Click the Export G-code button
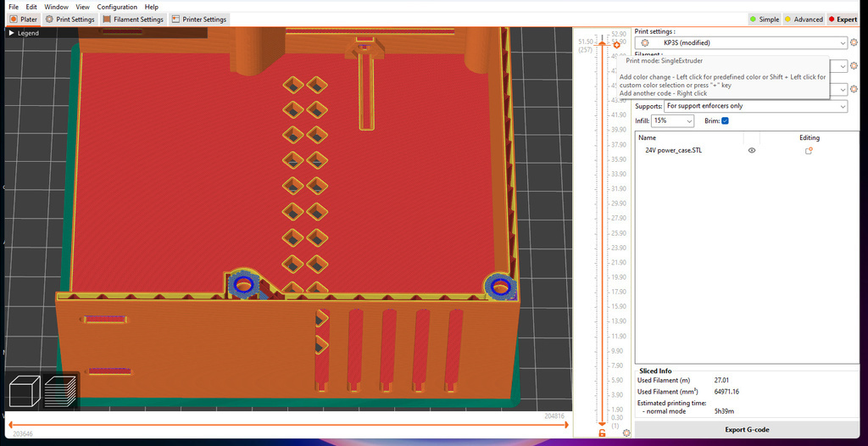Viewport: 868px width, 446px height. [x=747, y=430]
